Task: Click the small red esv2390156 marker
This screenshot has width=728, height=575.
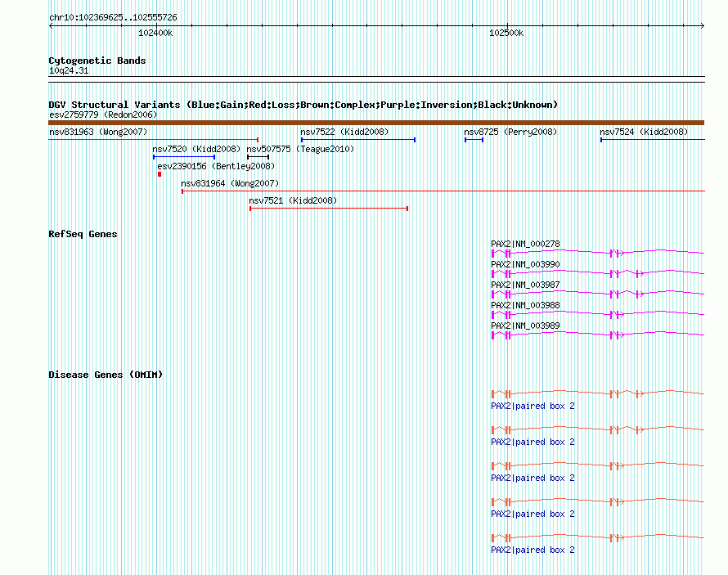Action: [160, 174]
